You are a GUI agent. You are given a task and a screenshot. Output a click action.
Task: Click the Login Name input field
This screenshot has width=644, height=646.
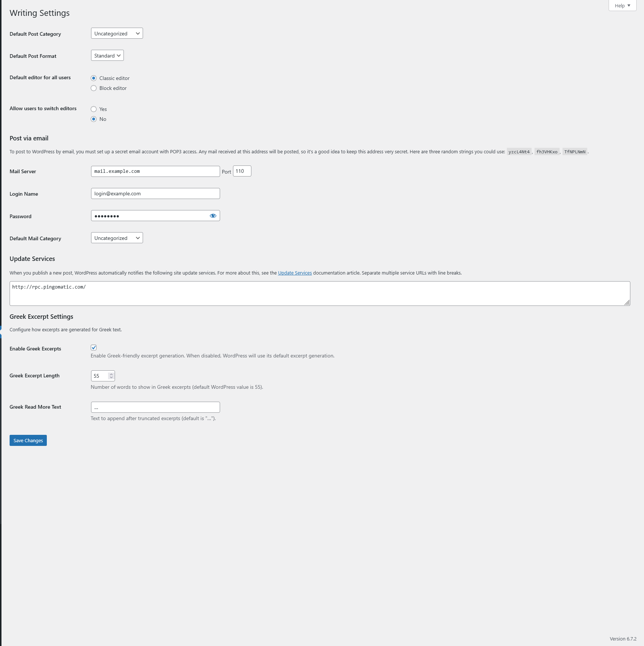point(155,193)
